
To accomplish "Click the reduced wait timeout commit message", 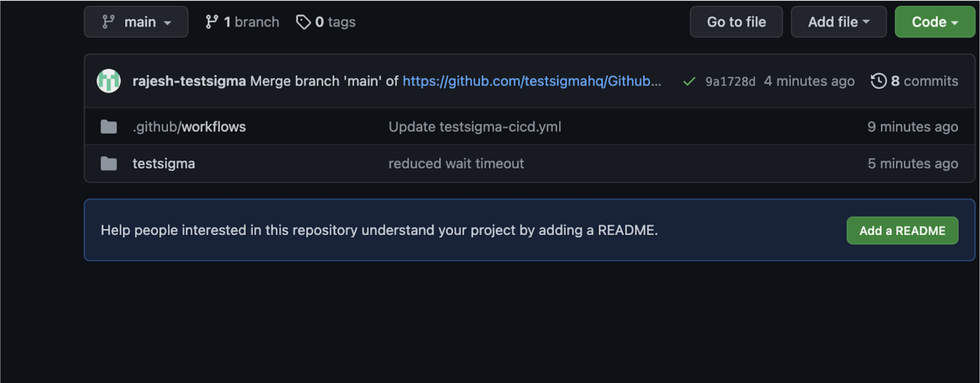I will point(456,163).
